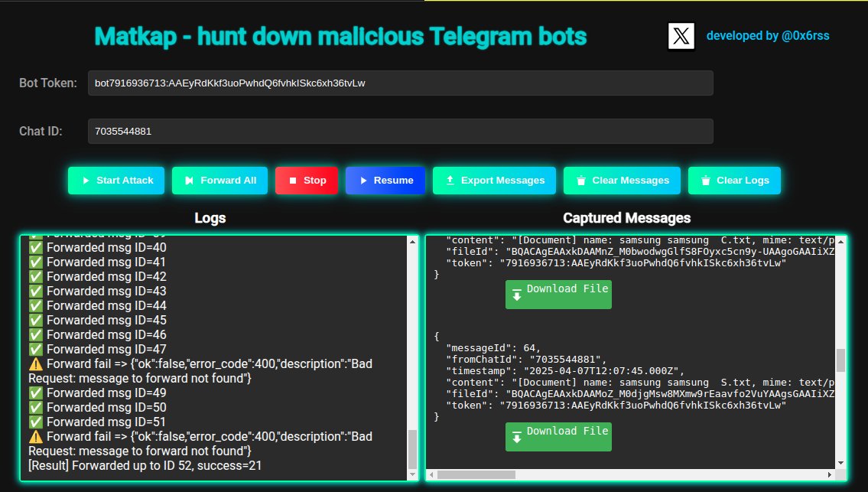The image size is (868, 492).
Task: Click the trash icon in Clear Messages
Action: (580, 181)
